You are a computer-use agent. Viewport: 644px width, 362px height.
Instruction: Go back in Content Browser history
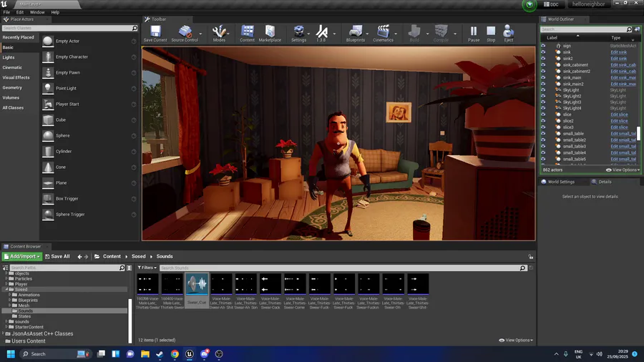click(79, 257)
